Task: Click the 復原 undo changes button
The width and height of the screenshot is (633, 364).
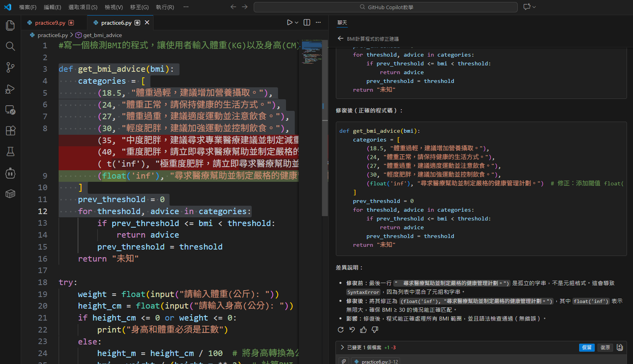Action: 605,348
